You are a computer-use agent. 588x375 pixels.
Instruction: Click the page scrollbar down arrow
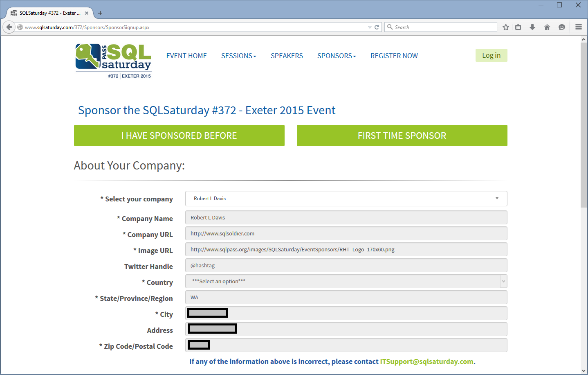(584, 371)
